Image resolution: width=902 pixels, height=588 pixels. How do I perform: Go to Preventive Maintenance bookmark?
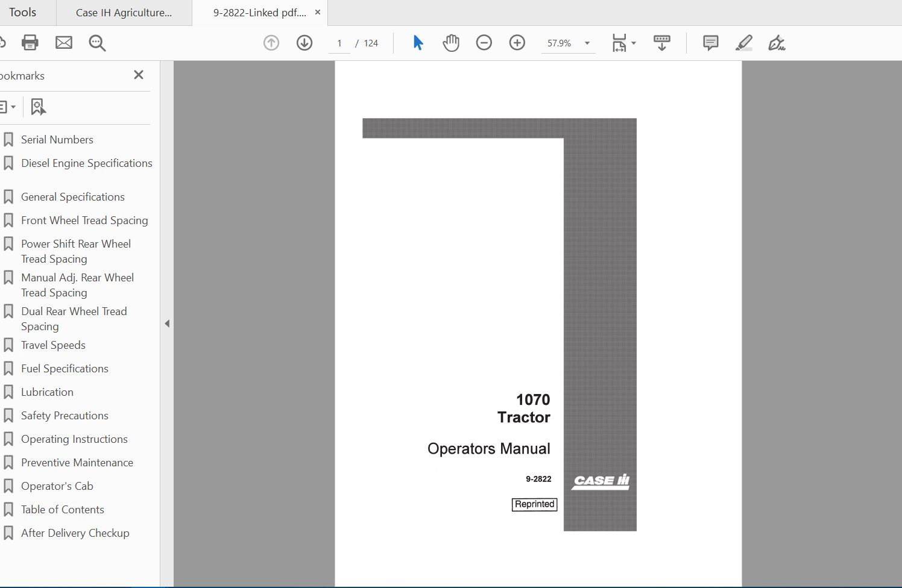click(77, 463)
